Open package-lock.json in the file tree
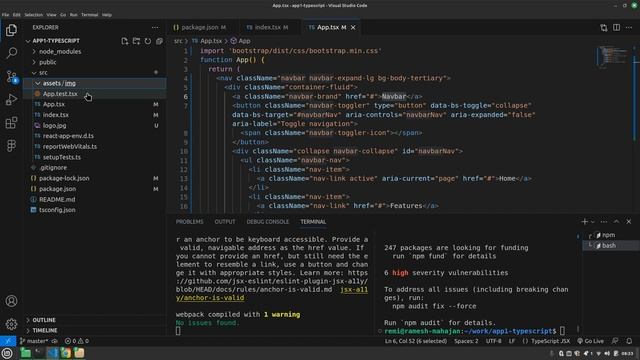The height and width of the screenshot is (360, 640). [95, 178]
